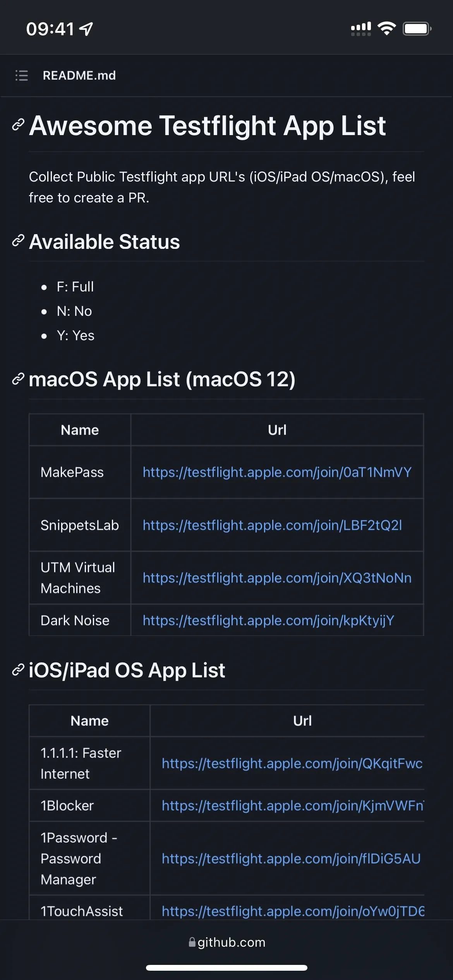
Task: Open SnippetsLab TestFlight join link
Action: [x=272, y=525]
